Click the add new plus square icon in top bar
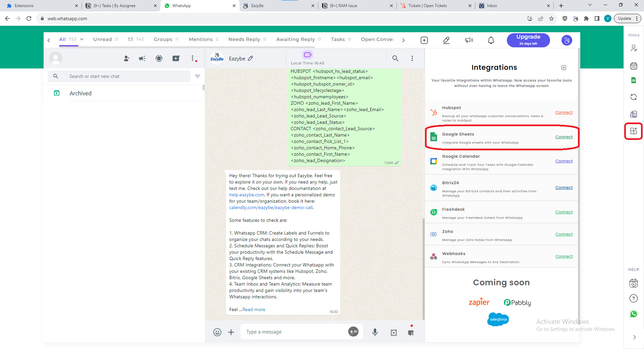Viewport: 644px width, 349px height. (424, 40)
